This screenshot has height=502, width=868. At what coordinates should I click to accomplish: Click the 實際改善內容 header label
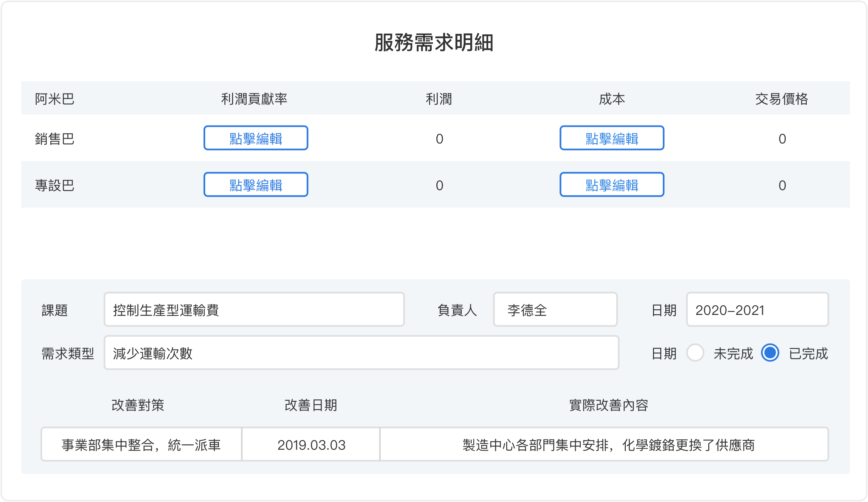coord(609,405)
